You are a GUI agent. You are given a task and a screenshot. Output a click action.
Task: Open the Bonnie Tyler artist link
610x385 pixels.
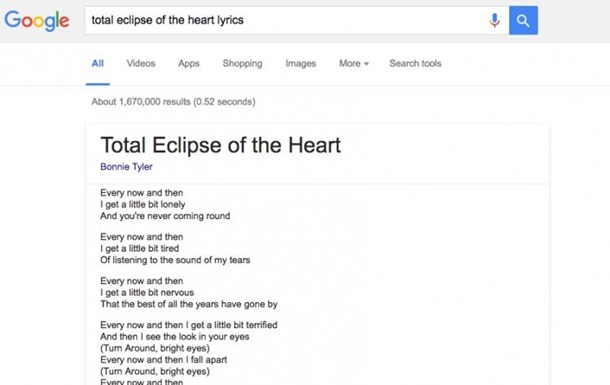[126, 166]
